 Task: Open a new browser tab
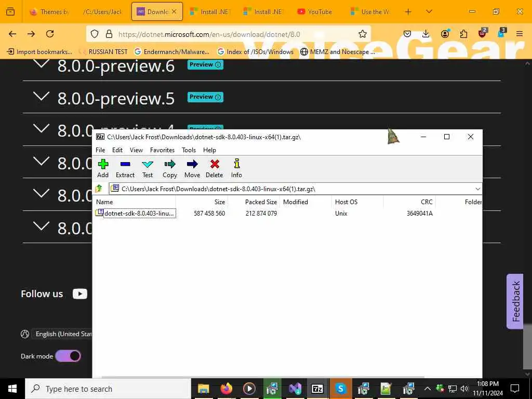[x=408, y=11]
